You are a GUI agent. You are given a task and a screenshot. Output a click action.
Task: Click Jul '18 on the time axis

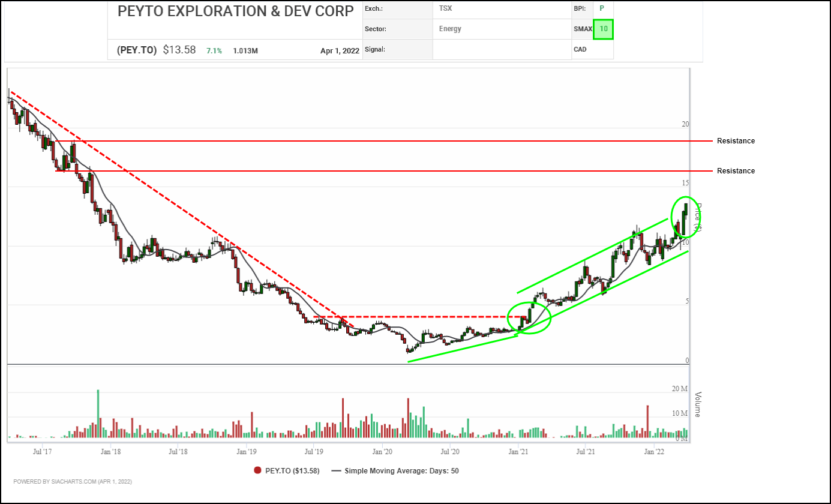click(x=178, y=451)
